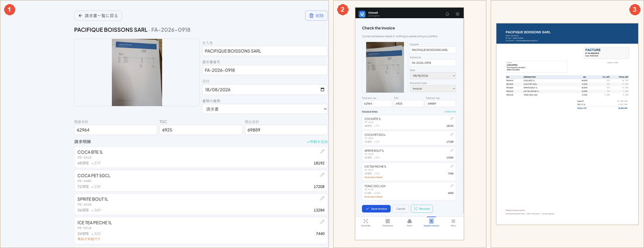
Task: Focus the 日付 field showing 18/08/2026
Action: tap(265, 90)
